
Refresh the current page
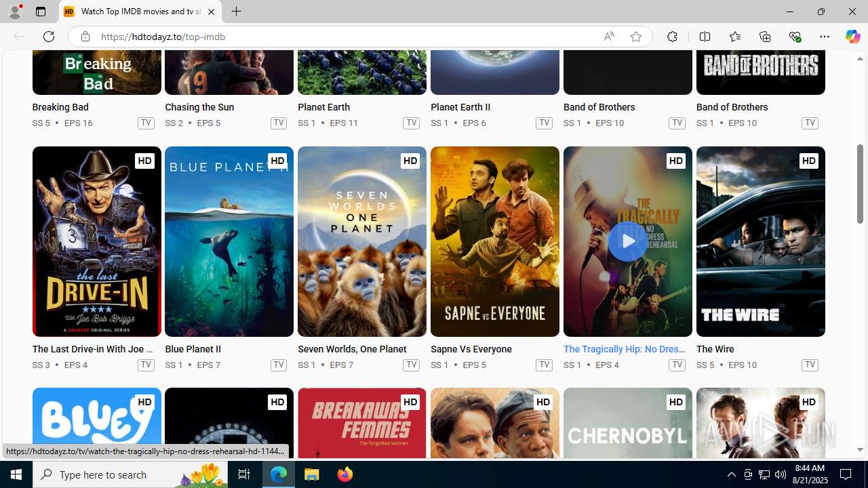pos(49,37)
